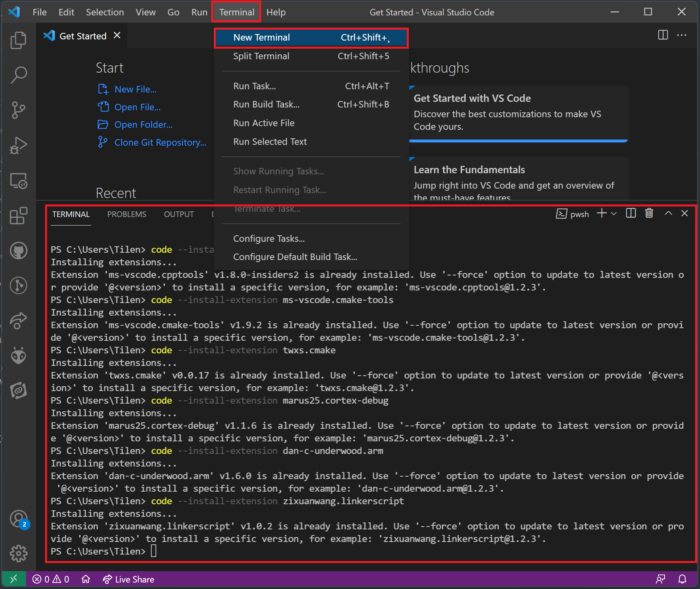Click Clone Git Repository... link
Screen dimensions: 700x589
pos(160,142)
